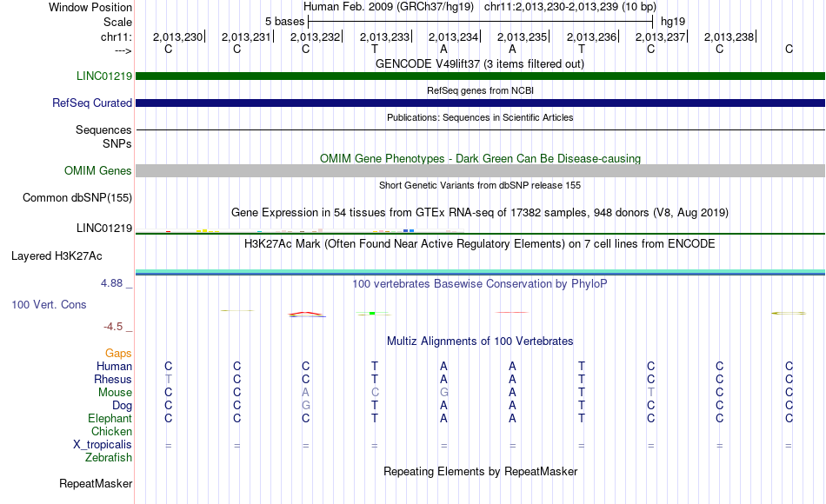This screenshot has height=504, width=826.
Task: Click the hg19 label beside scale bar
Action: [x=673, y=22]
